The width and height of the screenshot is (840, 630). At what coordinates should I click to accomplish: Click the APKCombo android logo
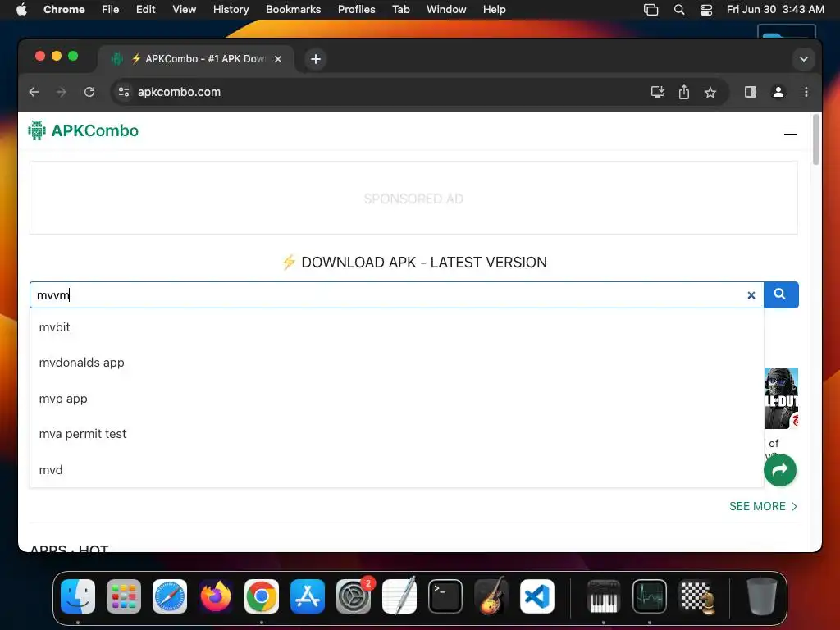click(37, 130)
